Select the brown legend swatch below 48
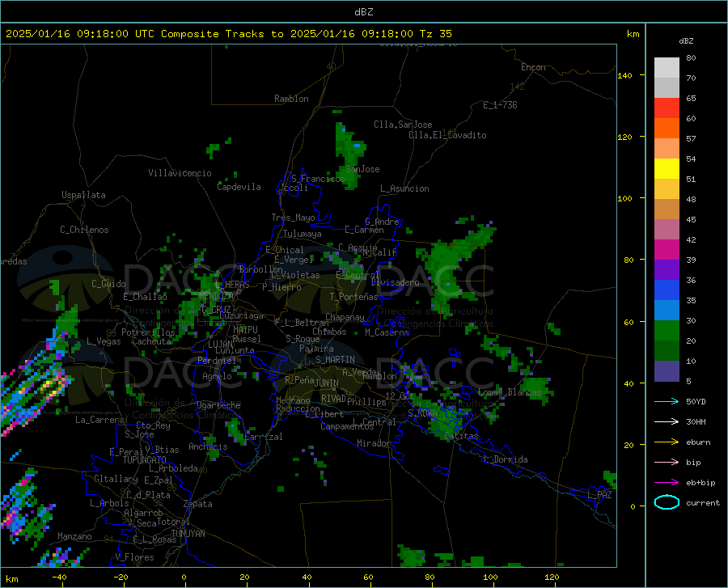 click(x=667, y=209)
